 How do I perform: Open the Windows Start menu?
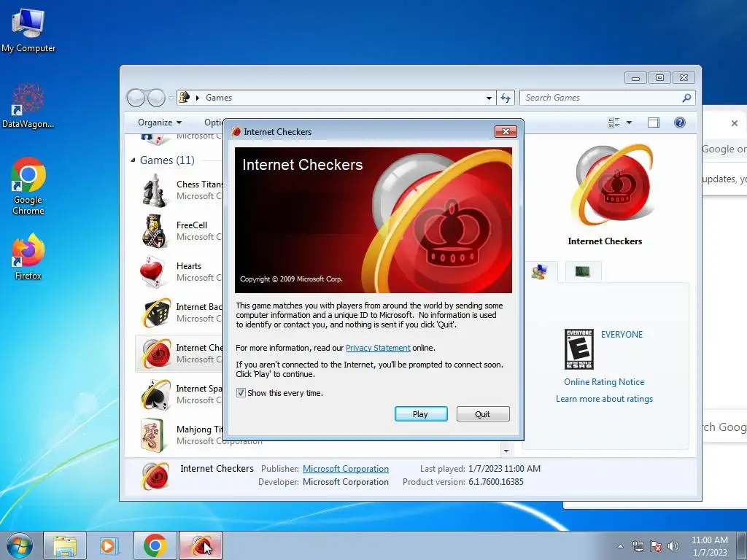pos(19,545)
